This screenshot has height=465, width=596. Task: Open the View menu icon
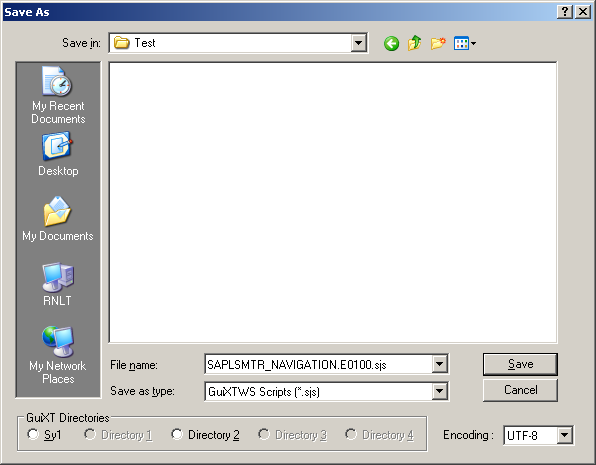pos(464,43)
